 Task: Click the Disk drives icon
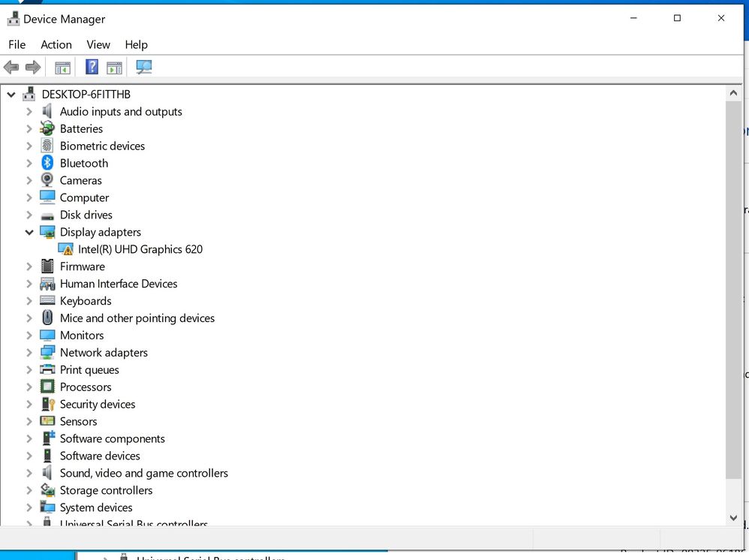click(x=47, y=216)
